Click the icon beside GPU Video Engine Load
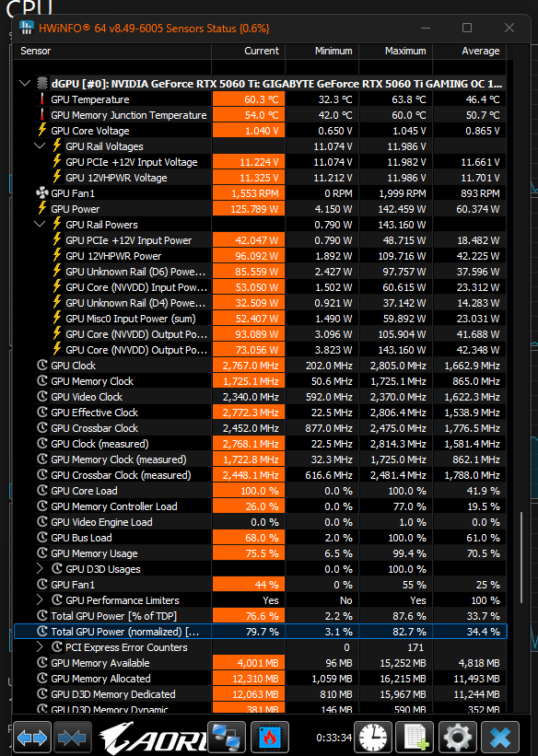Screen dimensions: 538x756 [x=42, y=522]
